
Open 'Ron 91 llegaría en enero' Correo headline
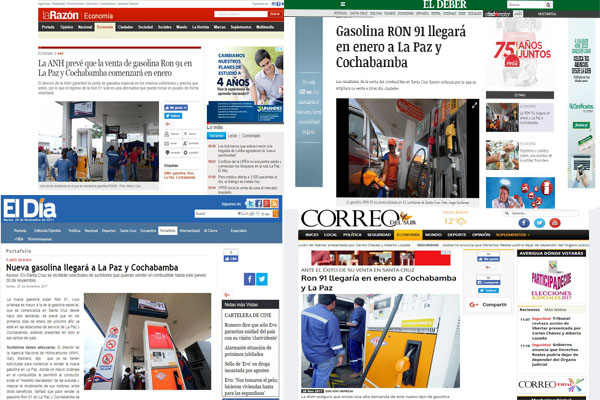click(378, 283)
